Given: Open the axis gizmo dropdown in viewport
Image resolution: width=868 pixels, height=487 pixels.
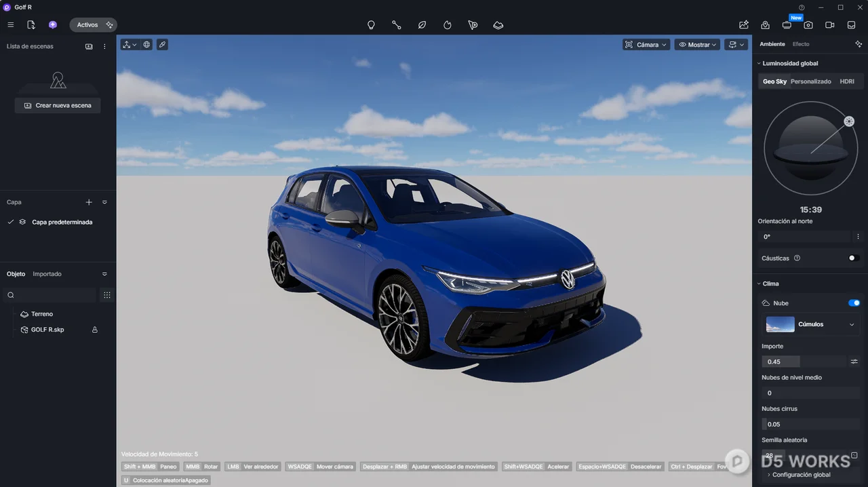Looking at the screenshot, I should coord(129,44).
